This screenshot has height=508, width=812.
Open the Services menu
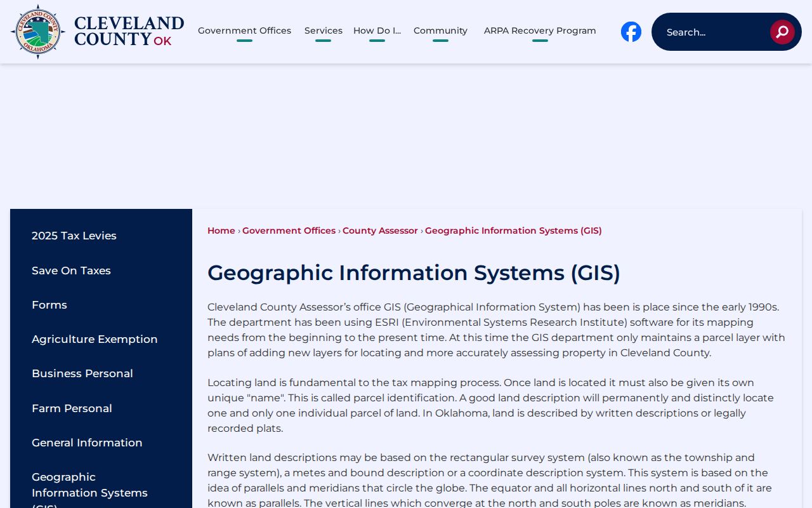[324, 30]
